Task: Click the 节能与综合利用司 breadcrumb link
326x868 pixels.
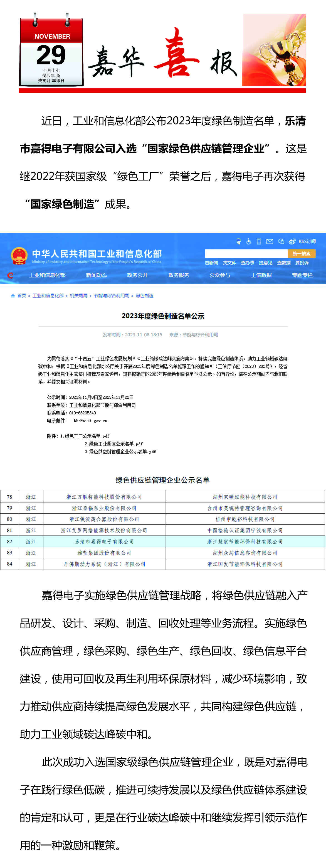Action: pos(111,296)
